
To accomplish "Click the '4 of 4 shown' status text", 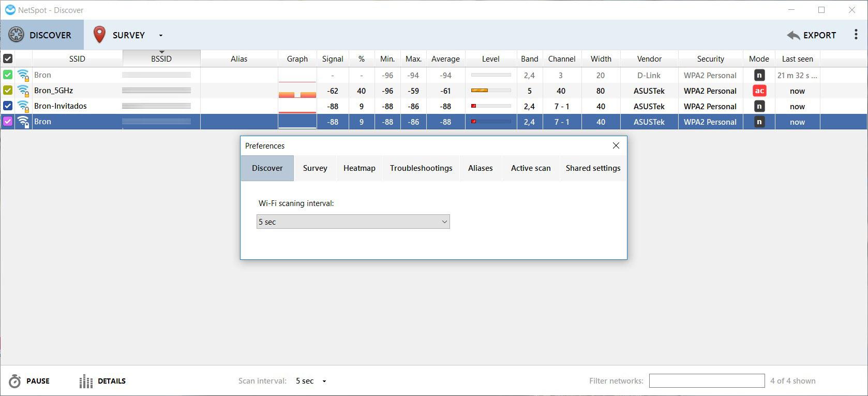I will tap(792, 381).
